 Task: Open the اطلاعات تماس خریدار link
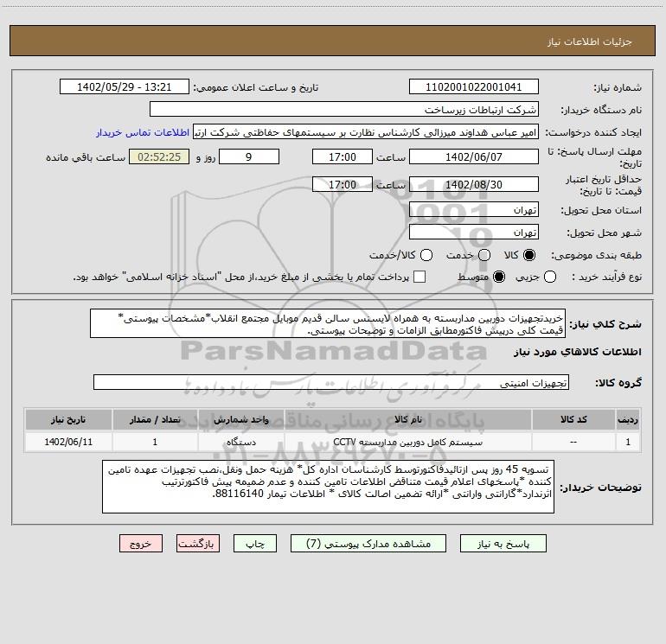143,132
